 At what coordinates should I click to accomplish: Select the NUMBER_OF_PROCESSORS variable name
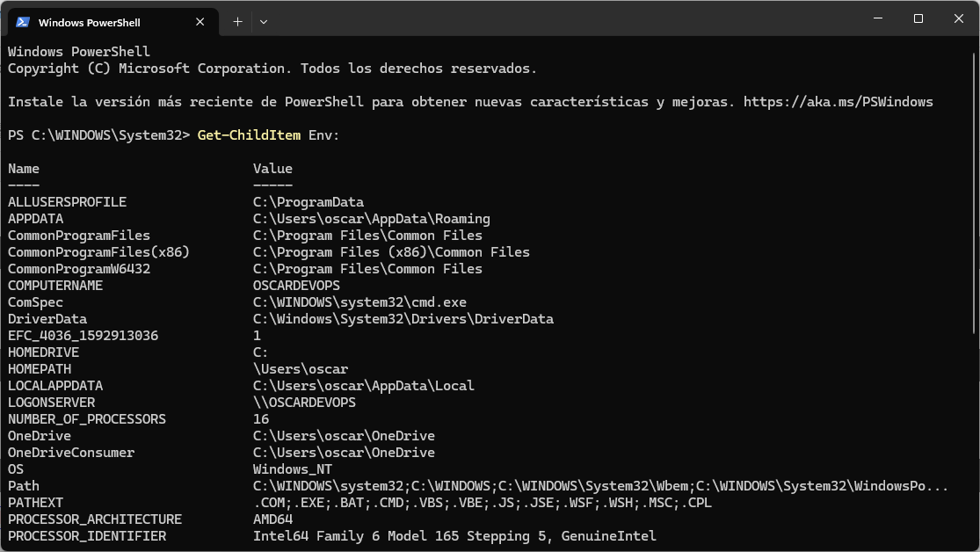(87, 419)
